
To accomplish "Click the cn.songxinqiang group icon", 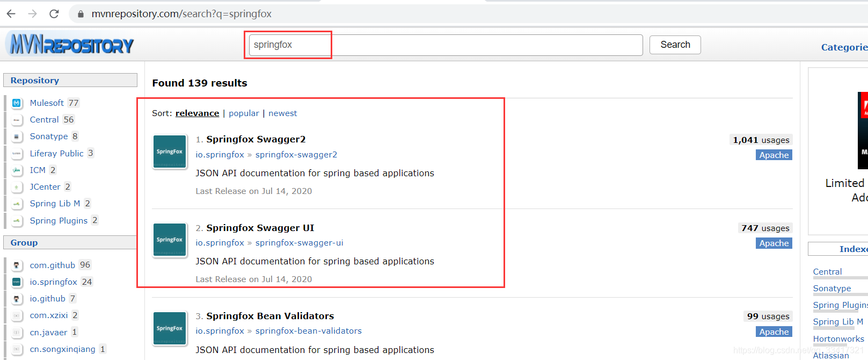I will [x=17, y=349].
